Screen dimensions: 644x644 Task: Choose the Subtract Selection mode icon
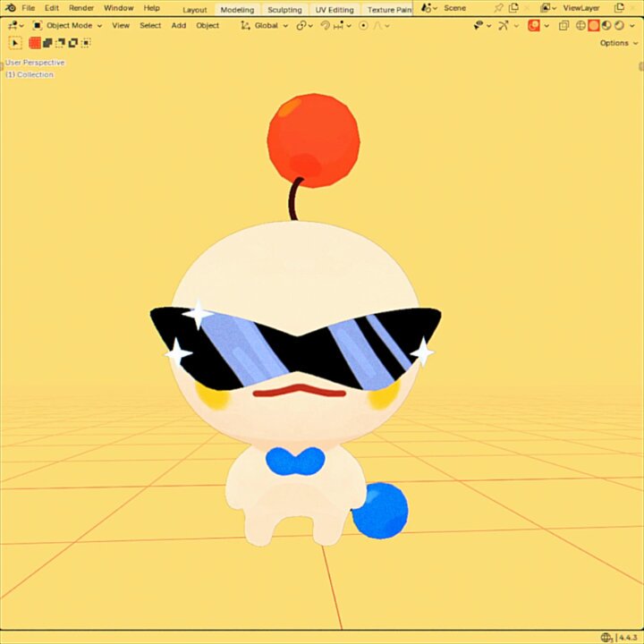tap(61, 43)
